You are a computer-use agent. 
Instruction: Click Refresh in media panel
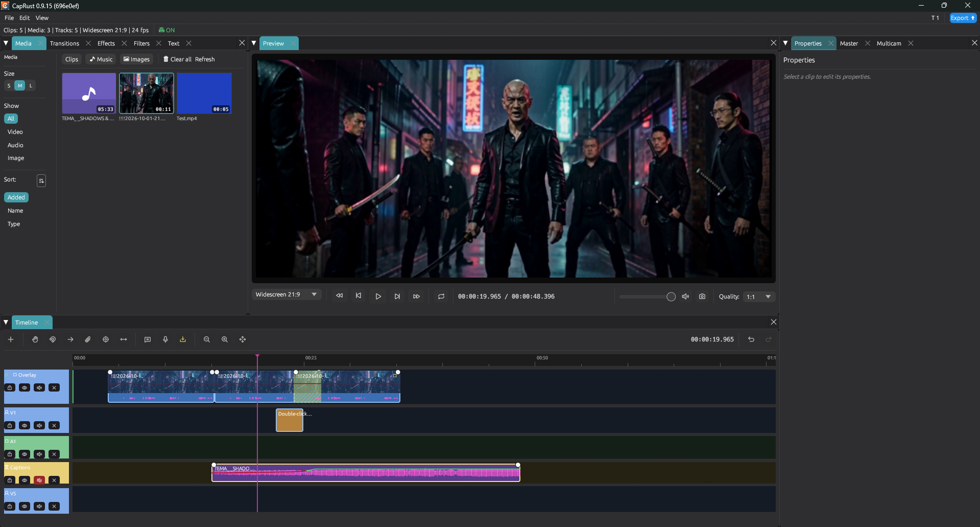tap(205, 59)
